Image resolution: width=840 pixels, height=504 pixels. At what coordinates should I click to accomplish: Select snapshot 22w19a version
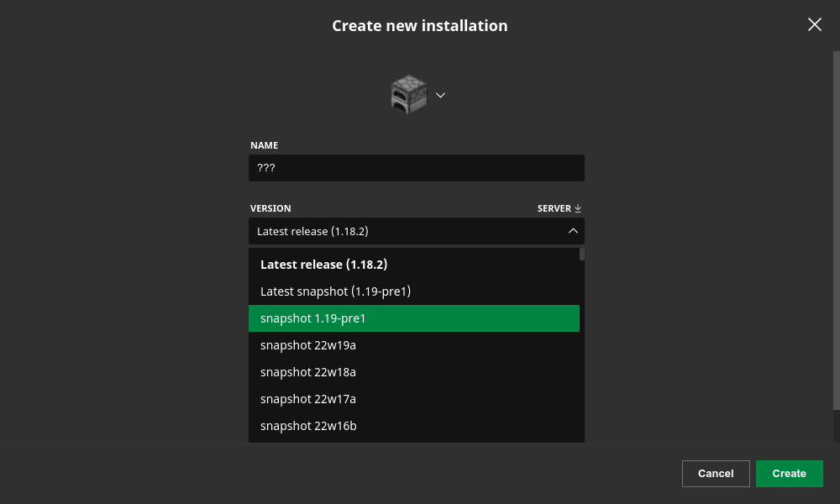(308, 345)
